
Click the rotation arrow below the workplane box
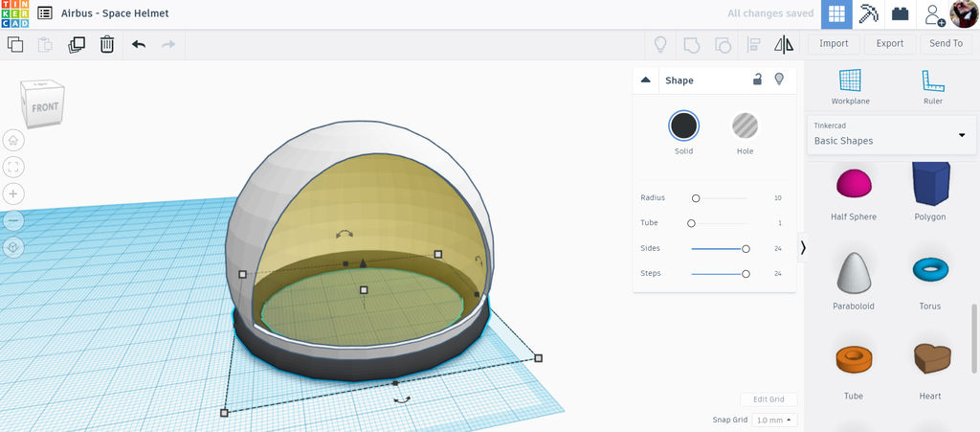point(402,398)
